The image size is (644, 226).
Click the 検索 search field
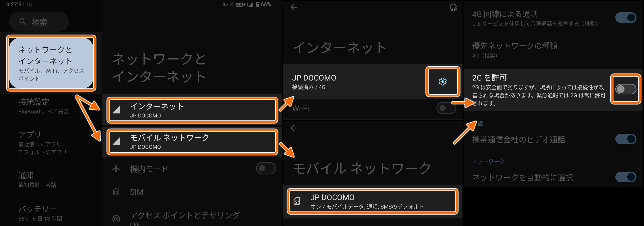39,21
